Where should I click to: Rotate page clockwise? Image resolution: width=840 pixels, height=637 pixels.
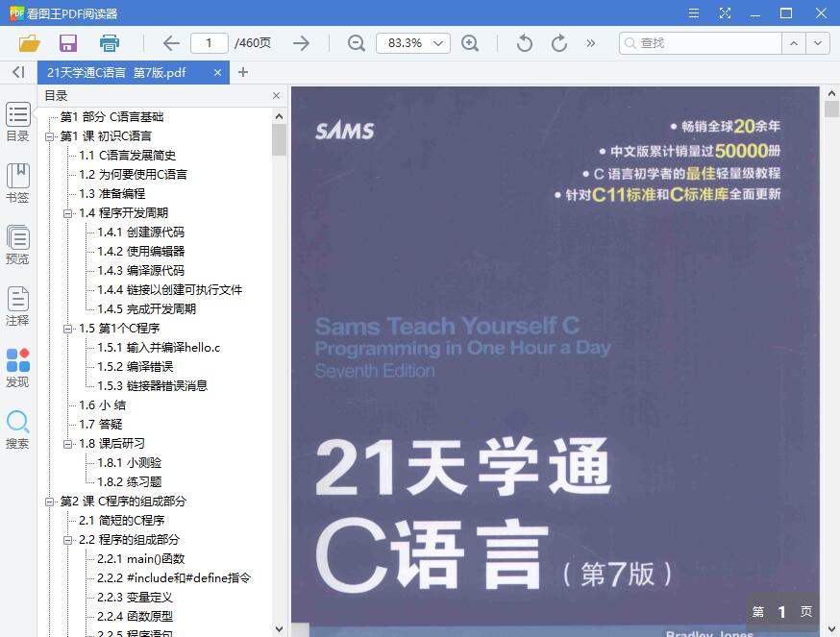tap(559, 43)
